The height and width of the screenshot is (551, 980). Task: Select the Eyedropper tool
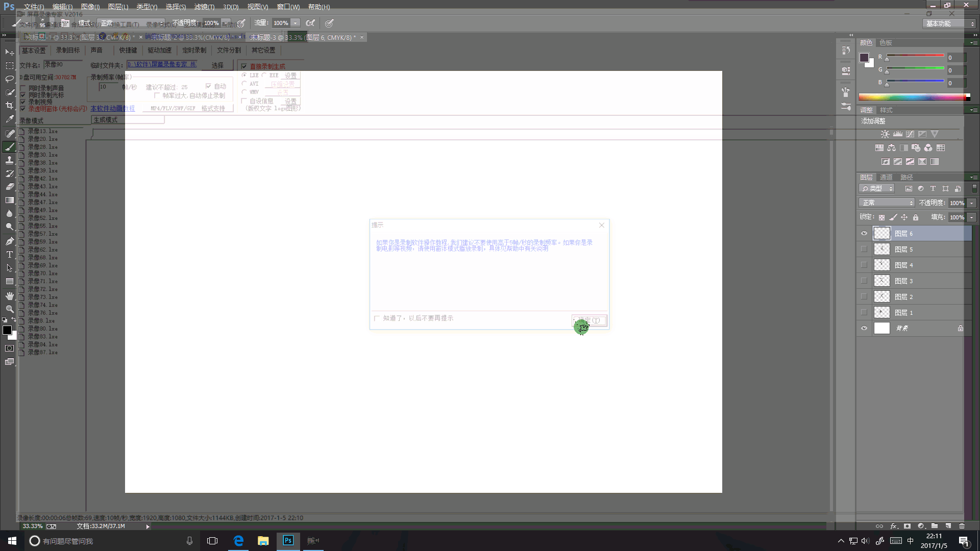click(9, 119)
